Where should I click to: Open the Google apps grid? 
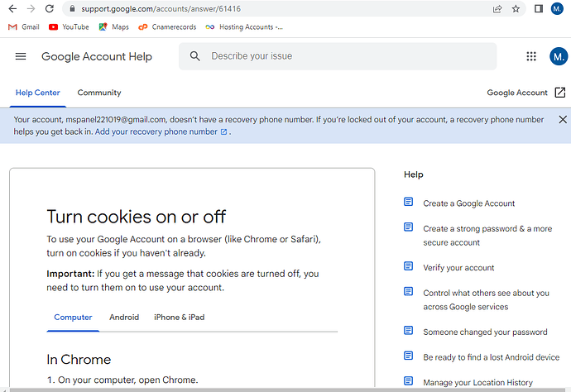(531, 56)
